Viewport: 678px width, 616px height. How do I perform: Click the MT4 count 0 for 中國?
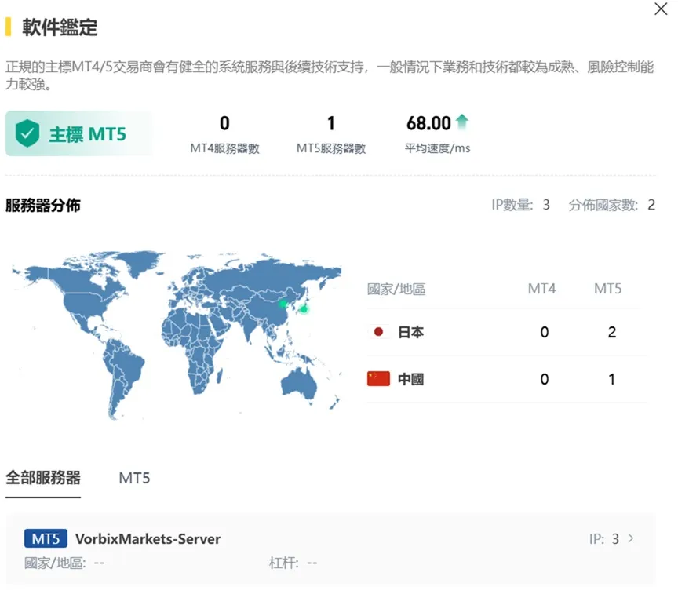coord(545,379)
